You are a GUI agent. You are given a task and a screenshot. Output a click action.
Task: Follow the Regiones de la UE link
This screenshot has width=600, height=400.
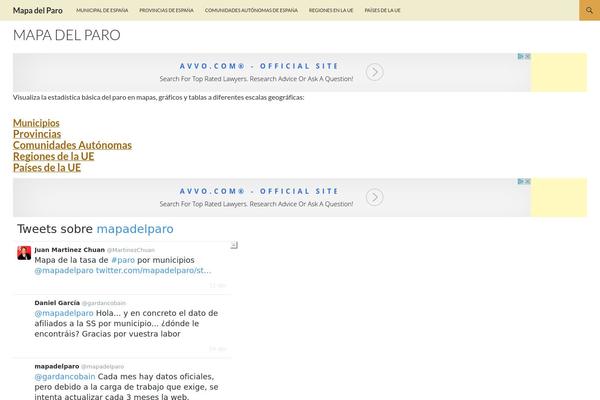54,156
